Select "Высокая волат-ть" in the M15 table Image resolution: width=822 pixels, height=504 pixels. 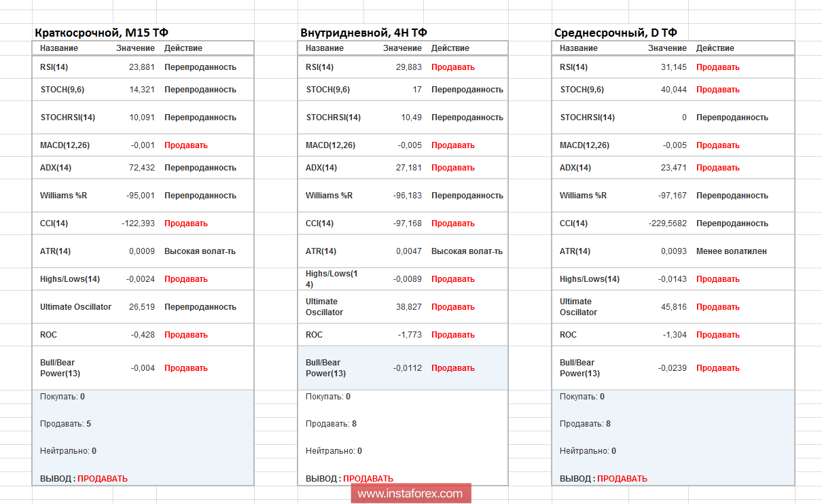200,251
